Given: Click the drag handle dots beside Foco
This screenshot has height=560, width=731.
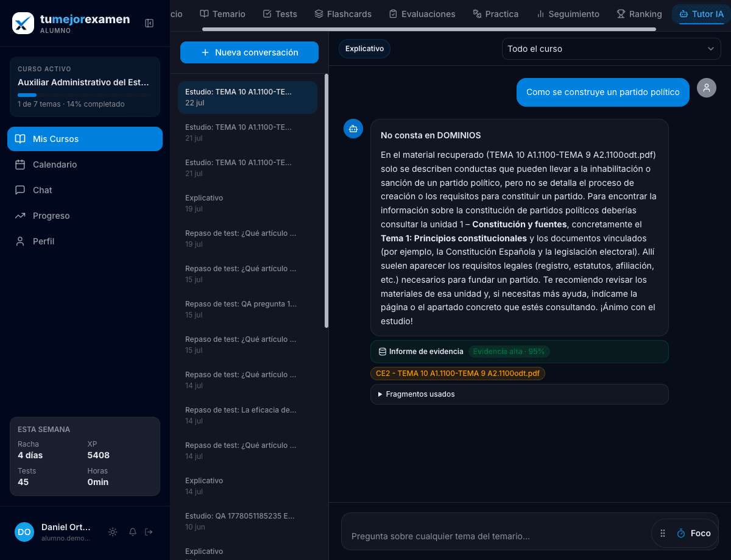Looking at the screenshot, I should pos(663,533).
